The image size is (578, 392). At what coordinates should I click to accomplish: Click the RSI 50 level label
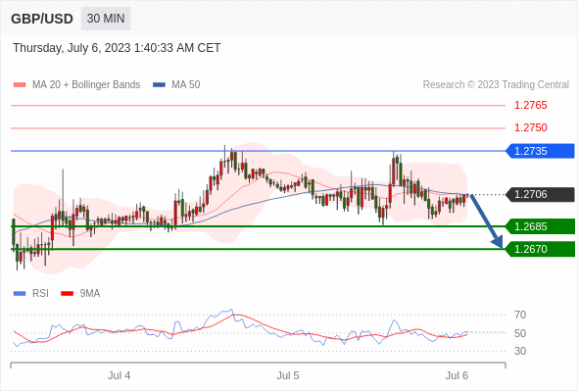click(x=520, y=333)
